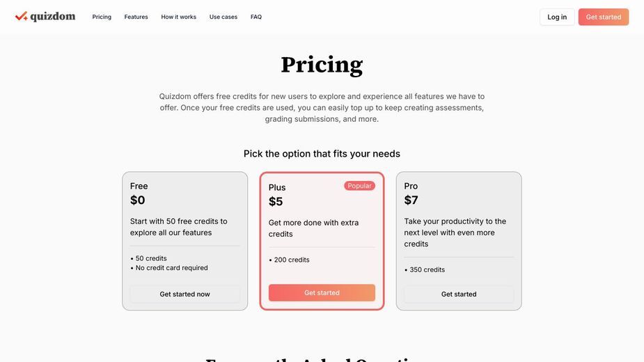Click the $7 price on Pro

411,200
